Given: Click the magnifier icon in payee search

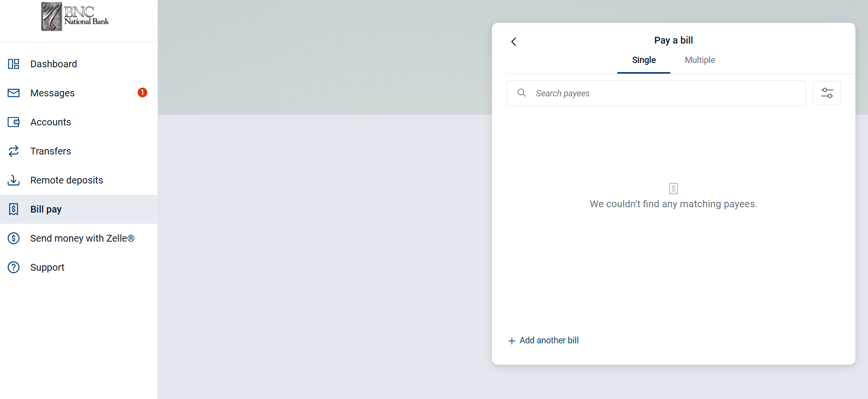Looking at the screenshot, I should (521, 93).
